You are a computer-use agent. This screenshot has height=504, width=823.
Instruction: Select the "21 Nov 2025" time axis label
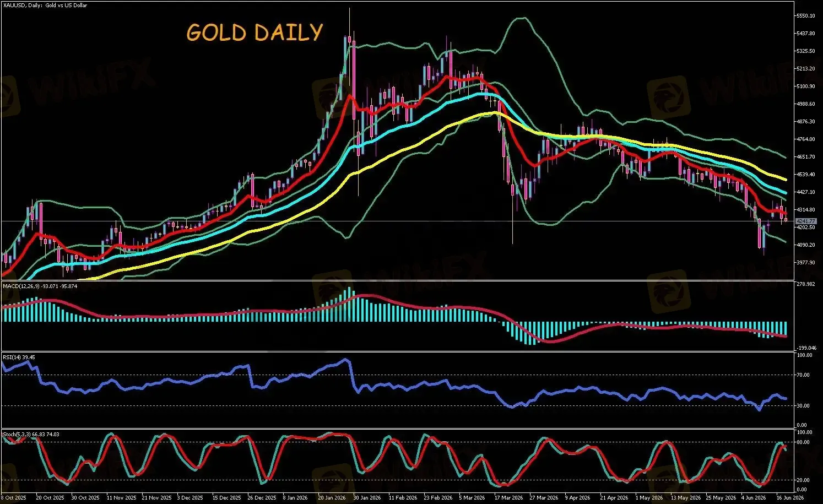pyautogui.click(x=157, y=498)
